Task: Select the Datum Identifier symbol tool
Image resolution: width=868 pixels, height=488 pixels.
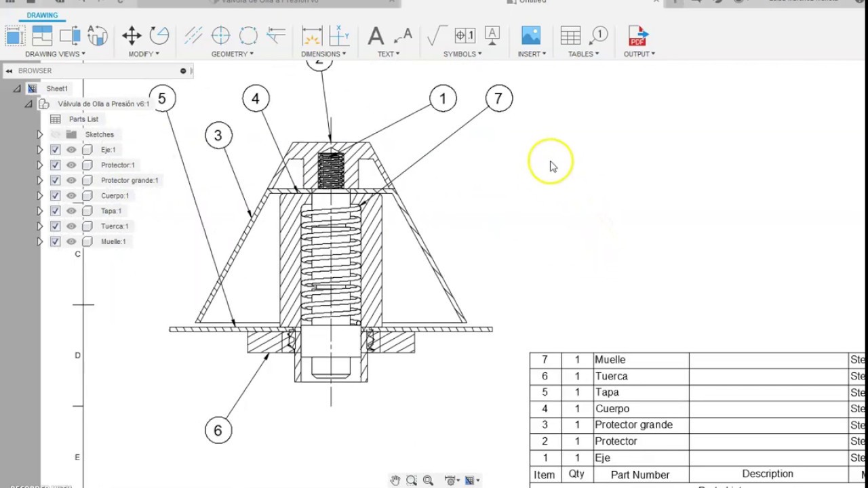Action: [492, 35]
